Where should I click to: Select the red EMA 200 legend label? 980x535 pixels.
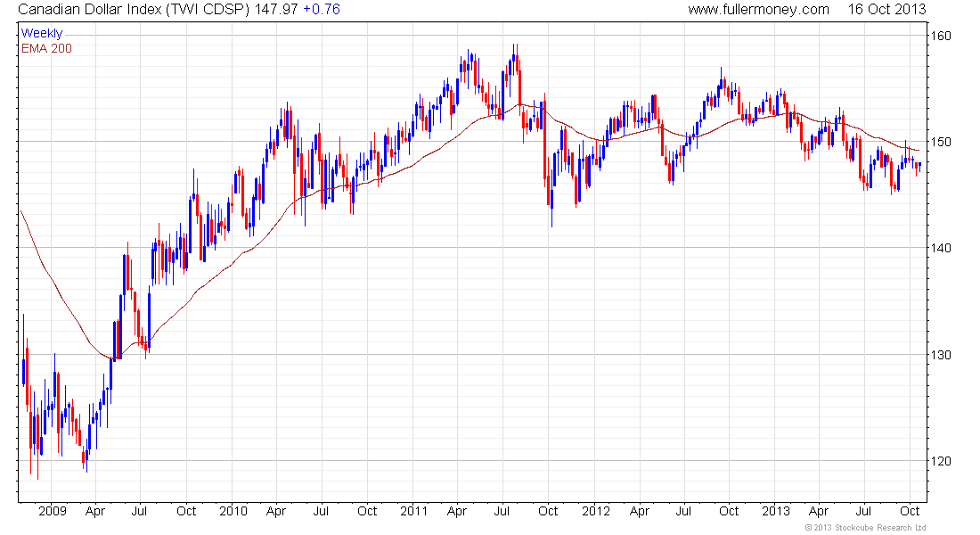pyautogui.click(x=46, y=48)
